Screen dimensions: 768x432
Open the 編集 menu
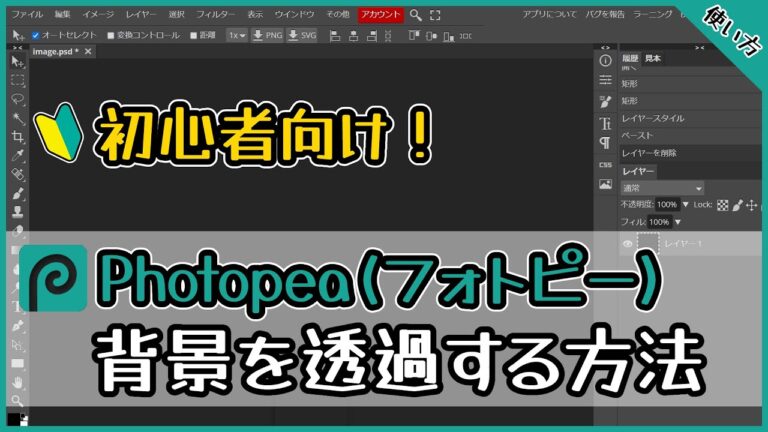pos(62,15)
